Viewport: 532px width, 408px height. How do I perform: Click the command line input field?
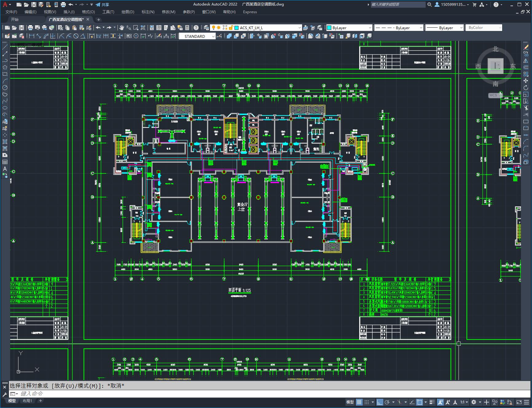click(x=270, y=394)
